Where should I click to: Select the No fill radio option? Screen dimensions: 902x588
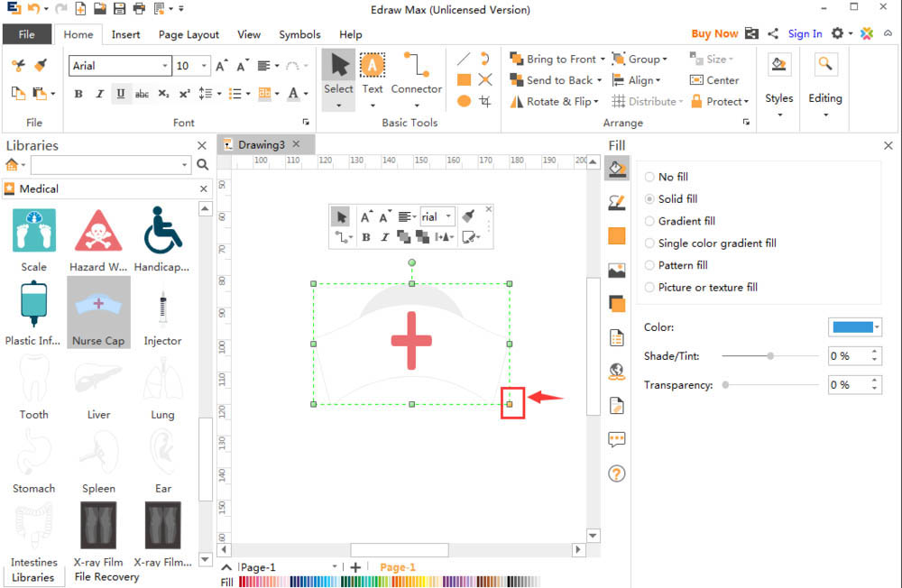coord(649,178)
